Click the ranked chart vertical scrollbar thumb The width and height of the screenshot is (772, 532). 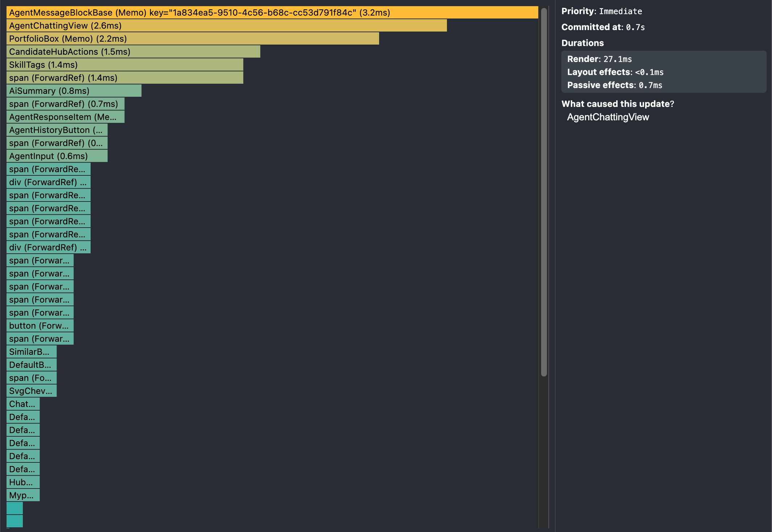click(544, 192)
